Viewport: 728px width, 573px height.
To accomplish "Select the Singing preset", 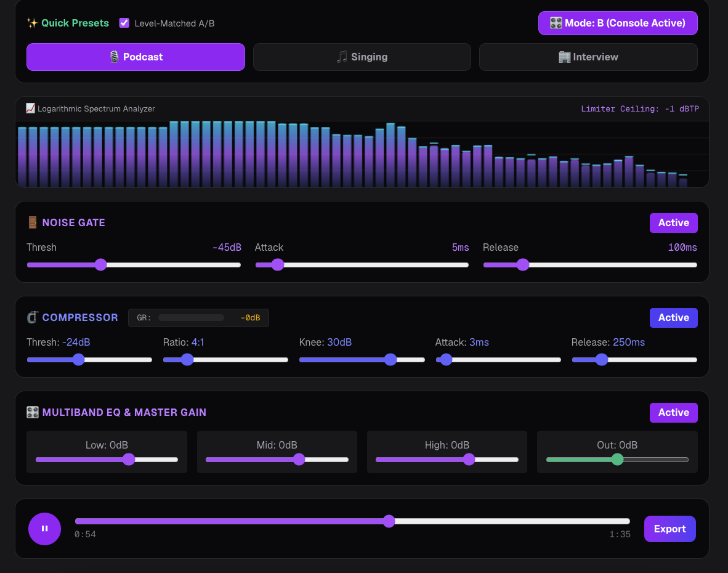I will [362, 57].
